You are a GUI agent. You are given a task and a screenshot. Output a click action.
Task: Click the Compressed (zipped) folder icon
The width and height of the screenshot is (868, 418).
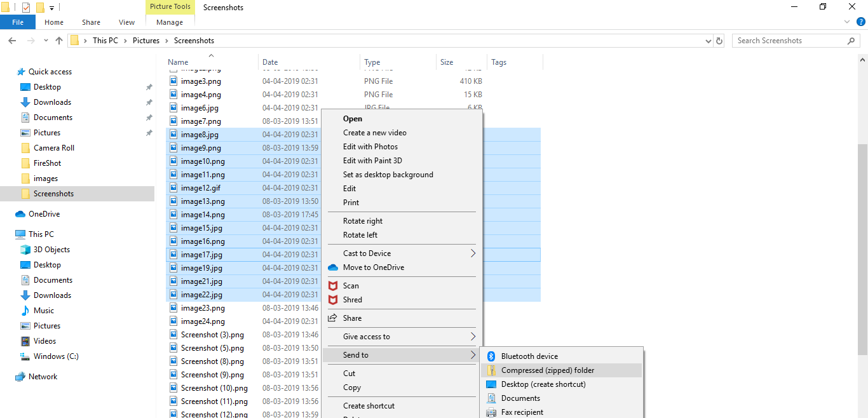tap(491, 370)
